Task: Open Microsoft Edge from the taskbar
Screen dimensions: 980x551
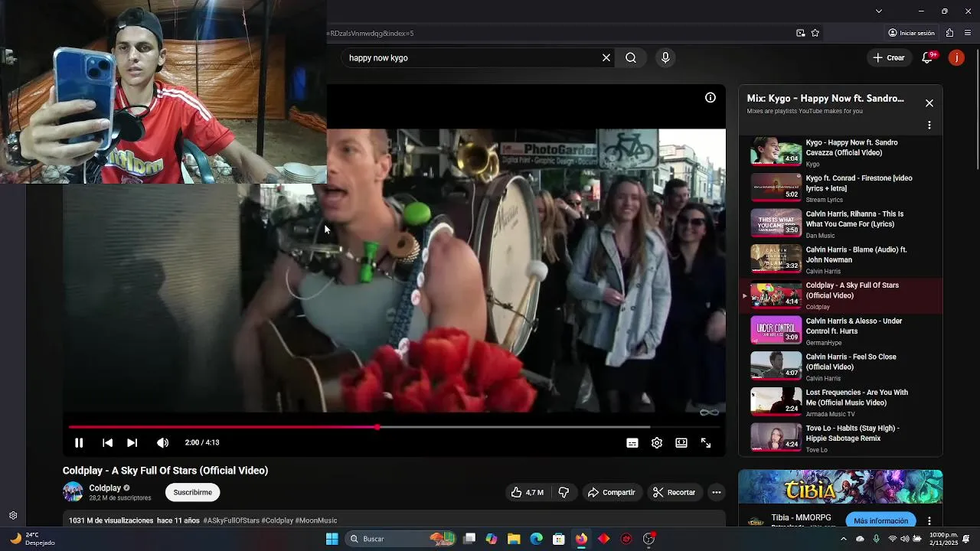Action: 537,539
